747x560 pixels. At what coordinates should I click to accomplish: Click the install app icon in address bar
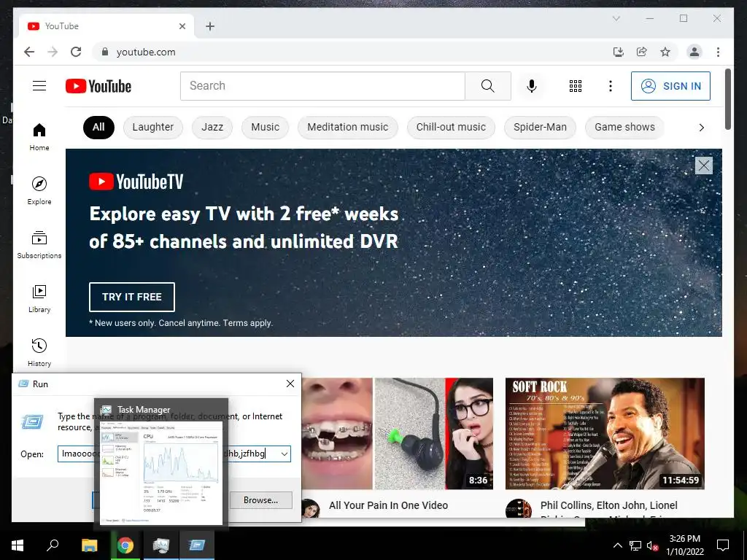coord(618,52)
